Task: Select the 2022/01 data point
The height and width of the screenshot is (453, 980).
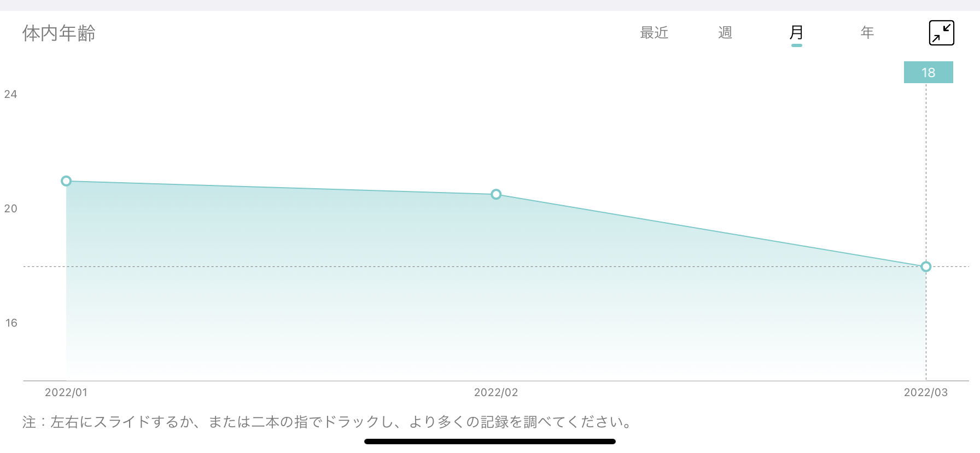Action: click(66, 181)
